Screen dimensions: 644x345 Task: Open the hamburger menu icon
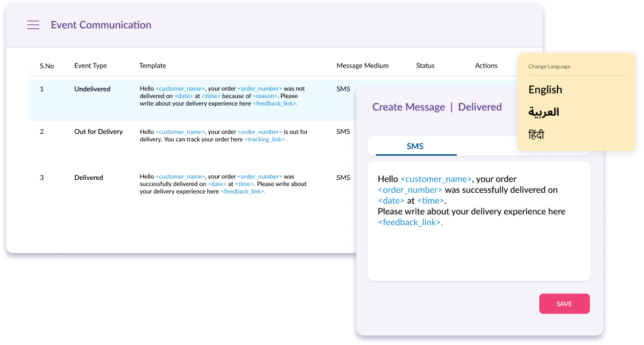[33, 25]
